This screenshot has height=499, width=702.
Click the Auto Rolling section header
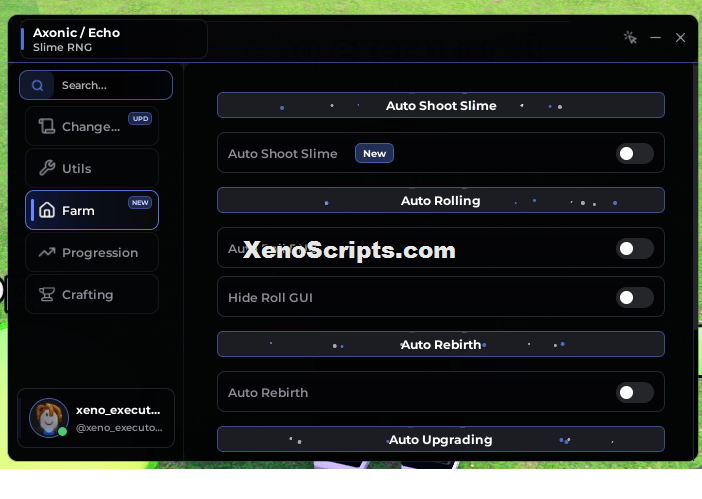[441, 200]
